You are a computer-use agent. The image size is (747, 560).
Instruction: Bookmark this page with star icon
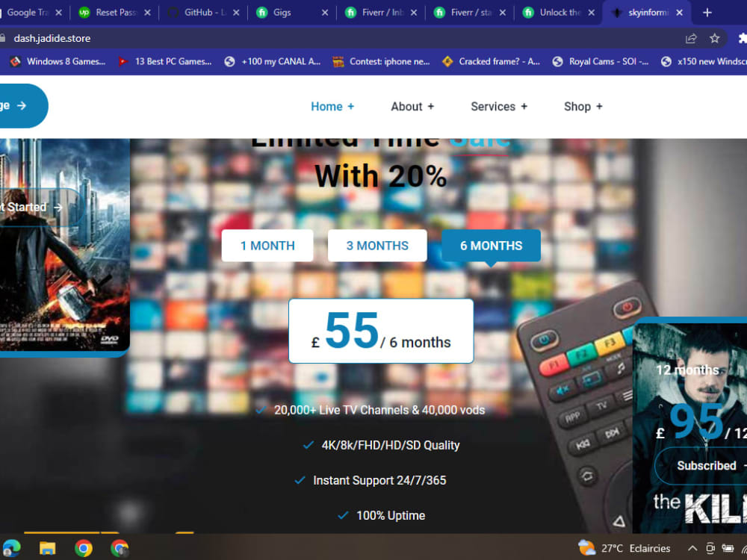[x=714, y=39]
